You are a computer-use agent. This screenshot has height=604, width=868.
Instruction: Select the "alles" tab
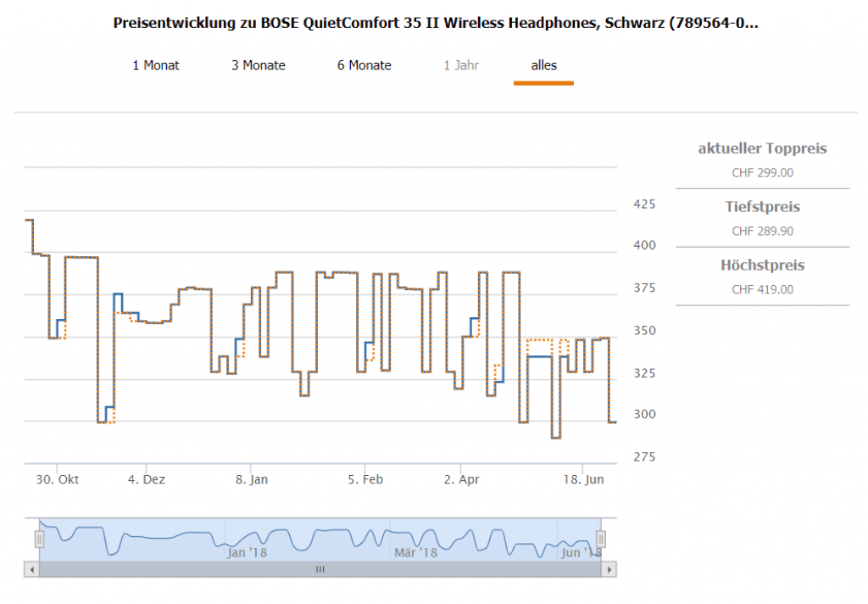click(x=543, y=65)
